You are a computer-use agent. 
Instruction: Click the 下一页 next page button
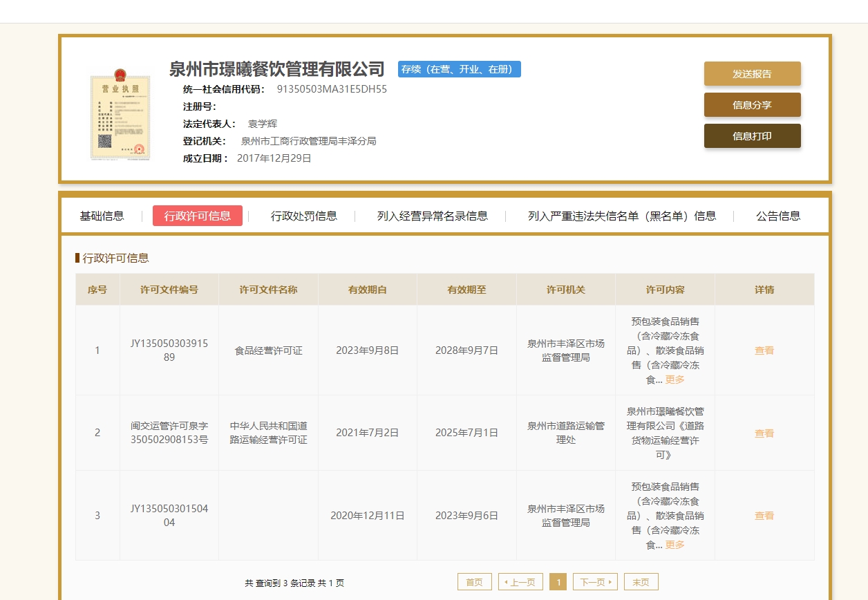595,582
